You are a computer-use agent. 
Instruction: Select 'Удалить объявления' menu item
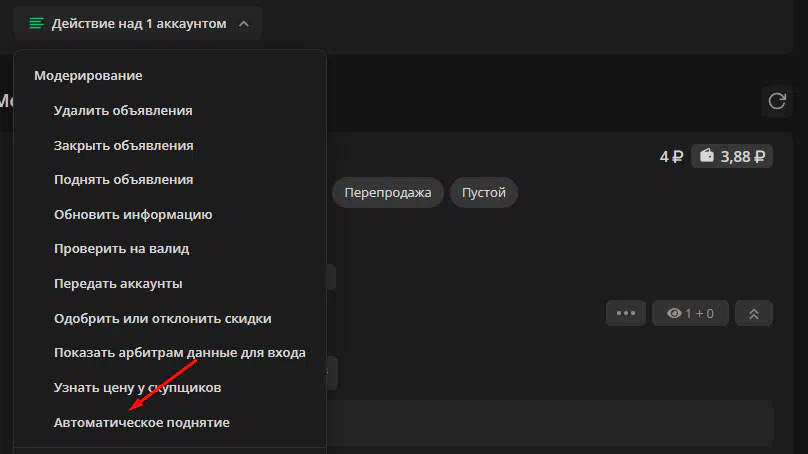123,110
